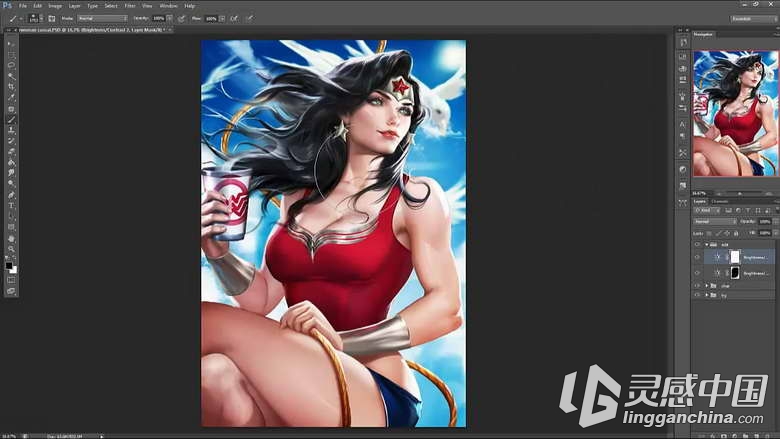
Task: Expand the bottom layer group
Action: (x=706, y=295)
